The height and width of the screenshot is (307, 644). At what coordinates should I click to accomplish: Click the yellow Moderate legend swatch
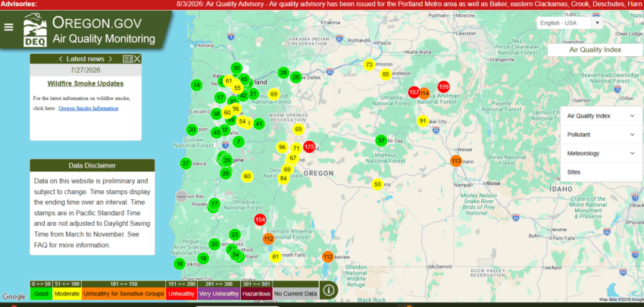67,293
